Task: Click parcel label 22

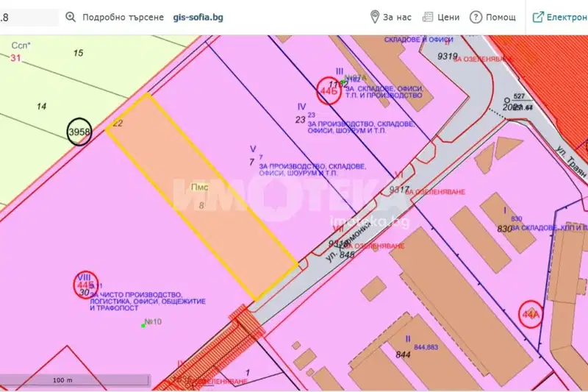Action: pos(118,123)
